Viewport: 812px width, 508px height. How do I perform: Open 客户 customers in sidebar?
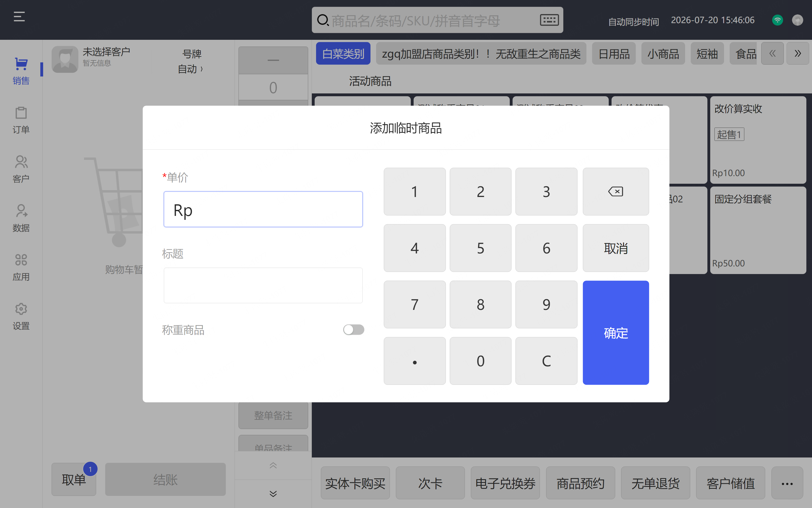pyautogui.click(x=21, y=169)
